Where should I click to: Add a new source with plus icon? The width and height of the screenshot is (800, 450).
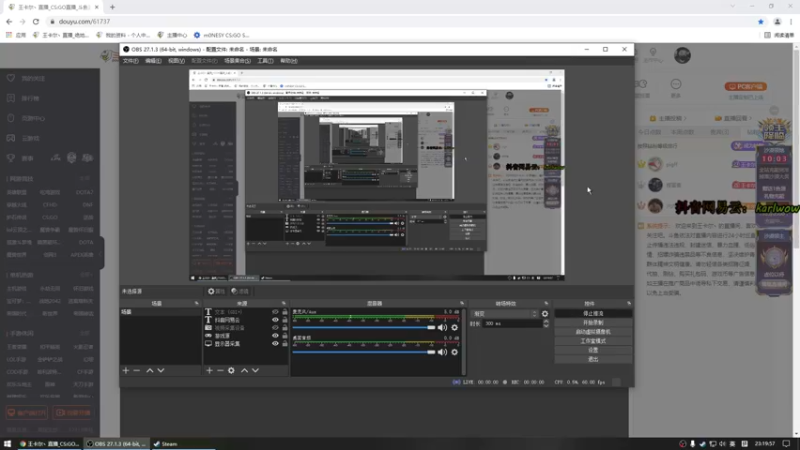pyautogui.click(x=209, y=370)
